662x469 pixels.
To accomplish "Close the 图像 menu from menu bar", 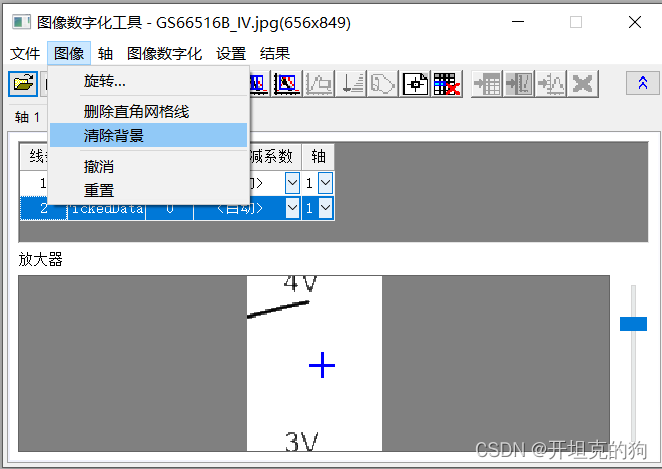I will tap(69, 54).
